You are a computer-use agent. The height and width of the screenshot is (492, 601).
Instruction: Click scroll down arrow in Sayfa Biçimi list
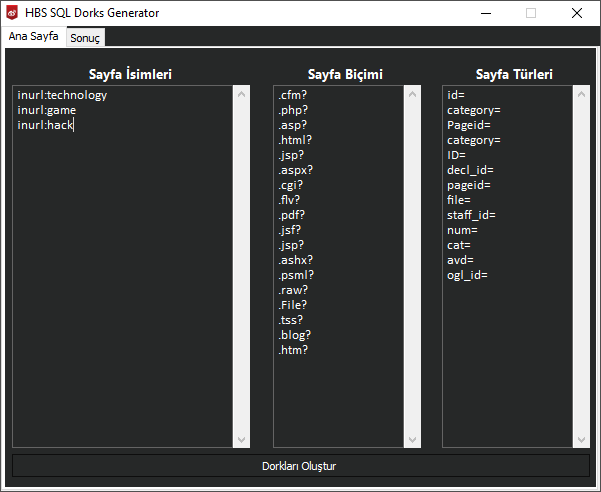pos(412,440)
